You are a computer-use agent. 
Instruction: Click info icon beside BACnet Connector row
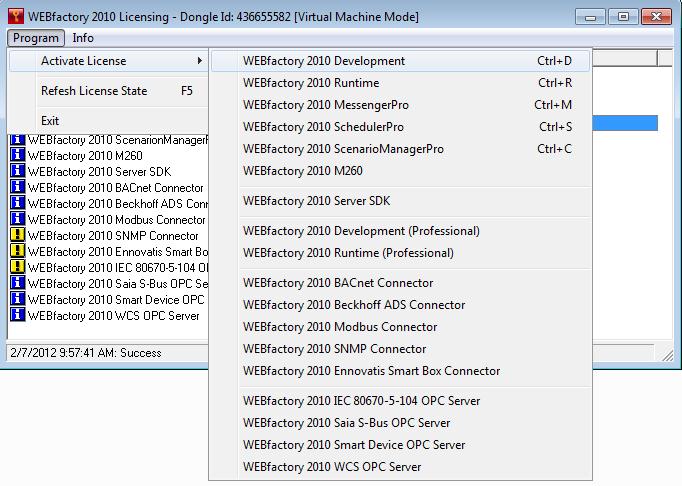17,187
